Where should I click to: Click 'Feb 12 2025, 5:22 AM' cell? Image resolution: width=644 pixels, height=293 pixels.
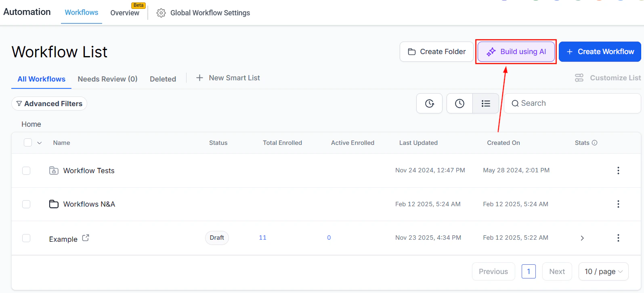coord(516,238)
